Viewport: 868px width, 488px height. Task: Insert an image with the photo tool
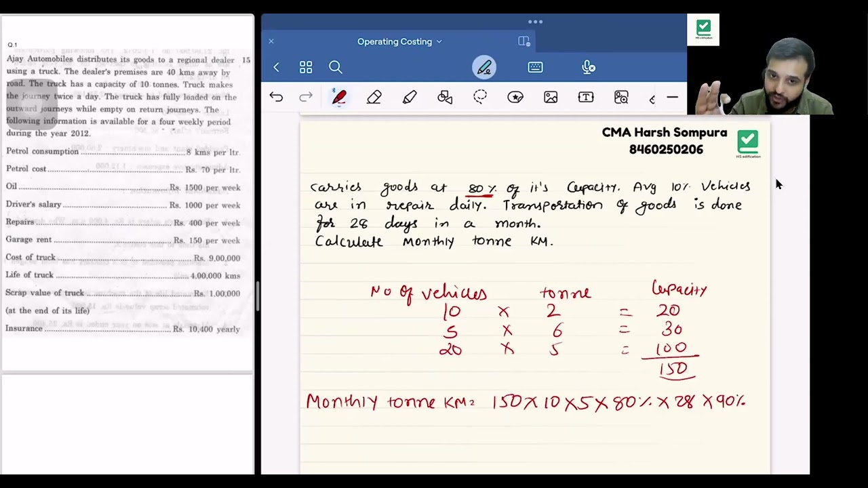pos(551,98)
